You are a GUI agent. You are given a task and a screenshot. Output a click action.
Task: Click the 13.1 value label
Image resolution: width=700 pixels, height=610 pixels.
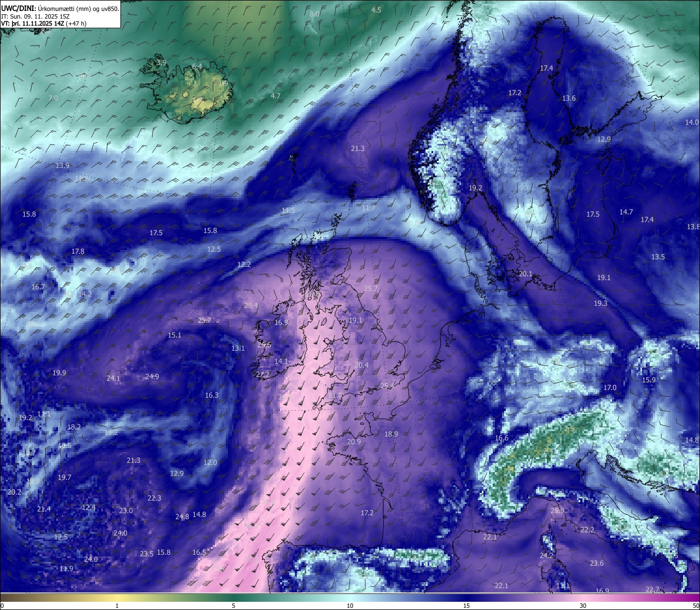click(238, 348)
